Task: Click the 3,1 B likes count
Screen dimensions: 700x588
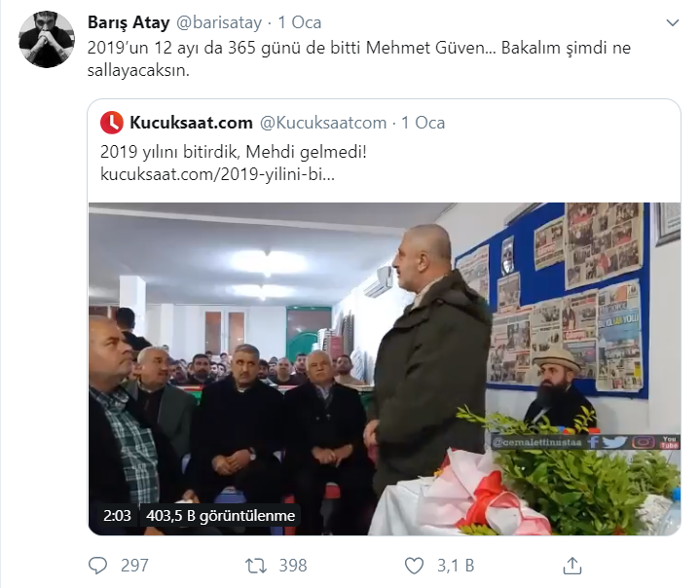Action: (x=456, y=566)
